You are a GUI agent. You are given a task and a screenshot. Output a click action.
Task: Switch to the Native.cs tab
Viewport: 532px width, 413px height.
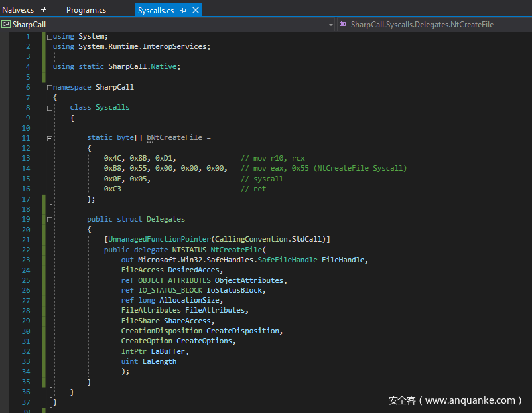point(18,11)
